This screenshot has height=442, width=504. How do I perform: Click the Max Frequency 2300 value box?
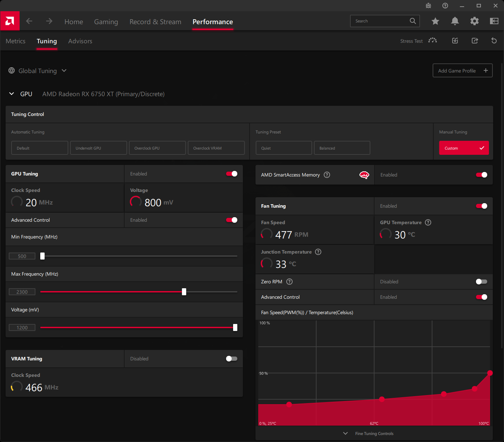pyautogui.click(x=22, y=292)
